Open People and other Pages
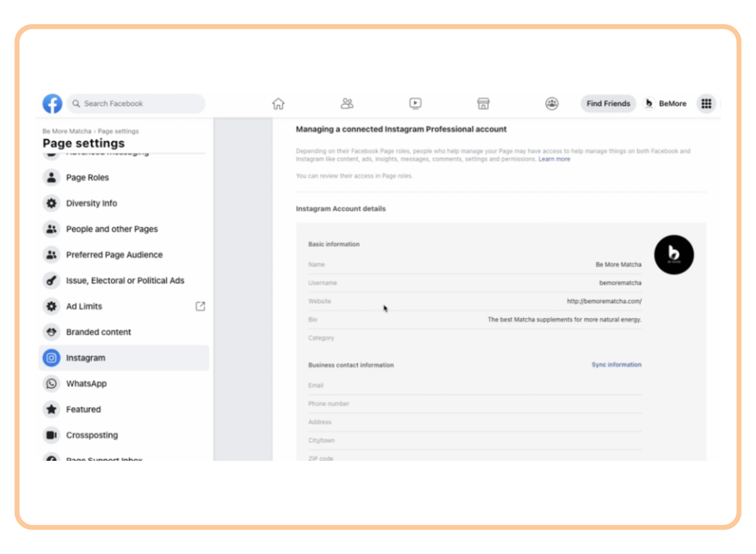The width and height of the screenshot is (756, 554). pyautogui.click(x=123, y=229)
